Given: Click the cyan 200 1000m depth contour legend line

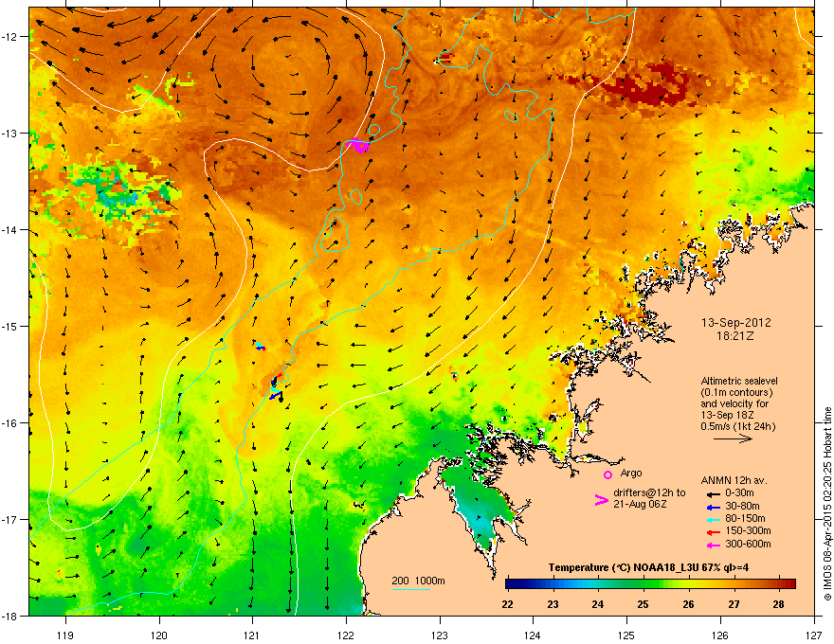Looking at the screenshot, I should (x=410, y=589).
